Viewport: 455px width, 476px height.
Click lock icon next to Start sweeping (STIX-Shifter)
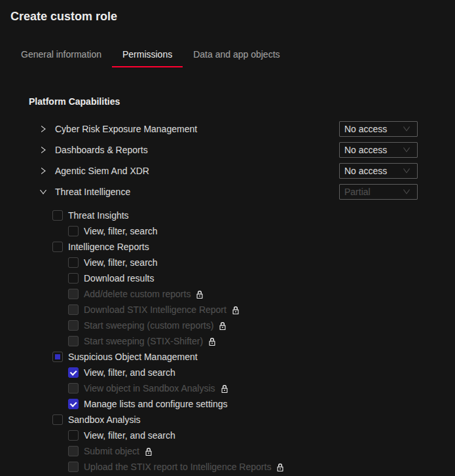[212, 342]
